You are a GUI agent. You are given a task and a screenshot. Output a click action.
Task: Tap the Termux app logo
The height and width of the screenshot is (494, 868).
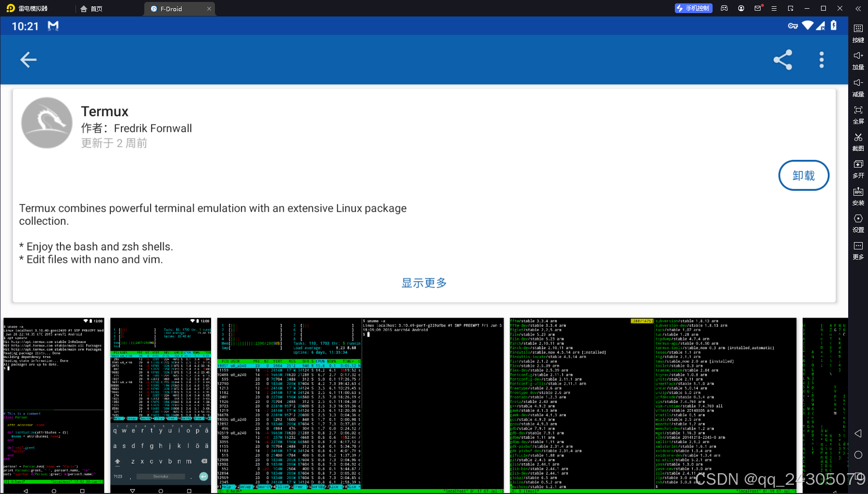point(47,123)
